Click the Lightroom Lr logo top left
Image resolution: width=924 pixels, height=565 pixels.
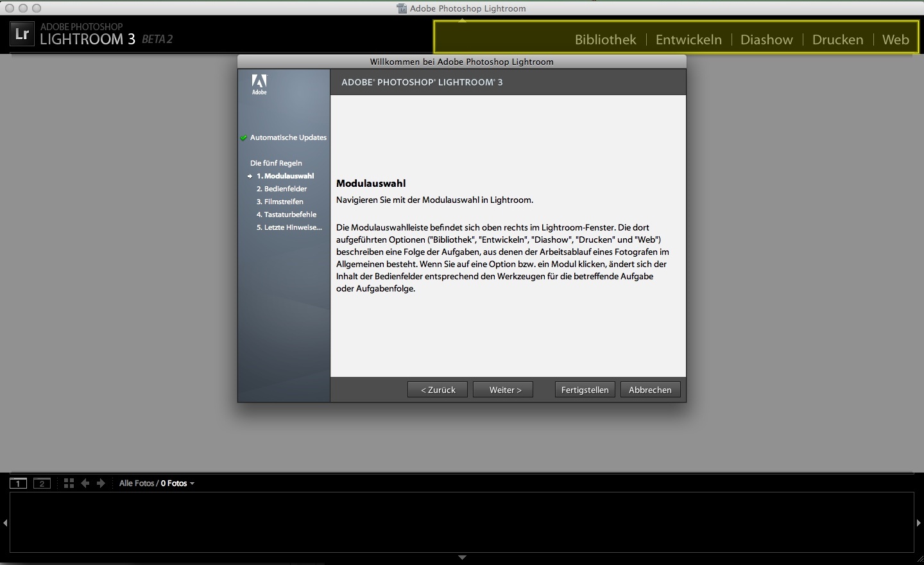[x=21, y=33]
